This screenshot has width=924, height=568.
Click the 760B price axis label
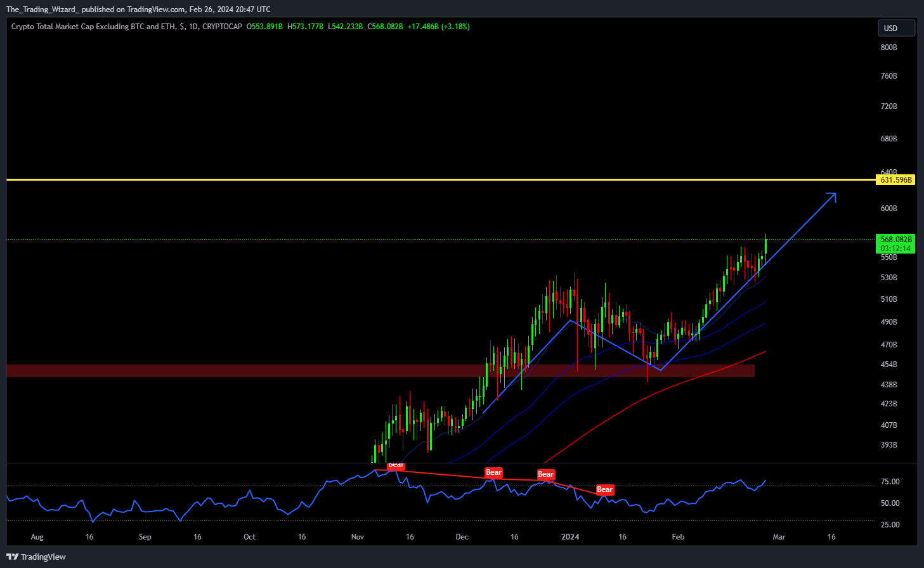tap(889, 76)
